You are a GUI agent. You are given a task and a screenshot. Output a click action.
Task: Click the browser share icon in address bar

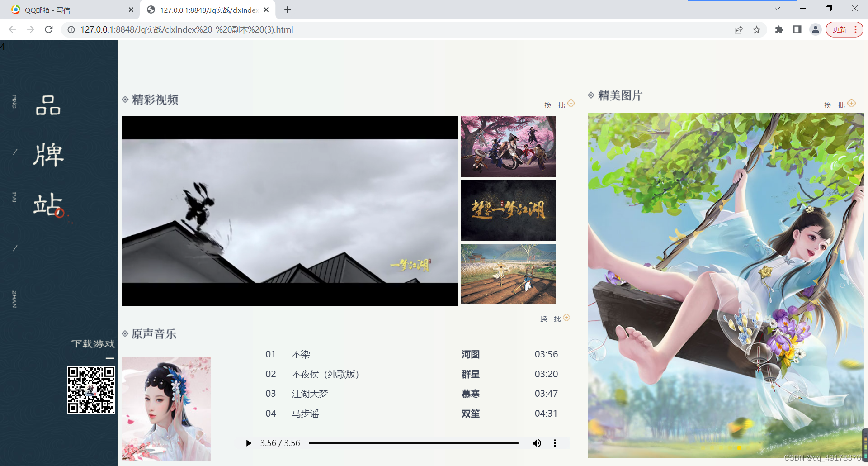click(739, 29)
